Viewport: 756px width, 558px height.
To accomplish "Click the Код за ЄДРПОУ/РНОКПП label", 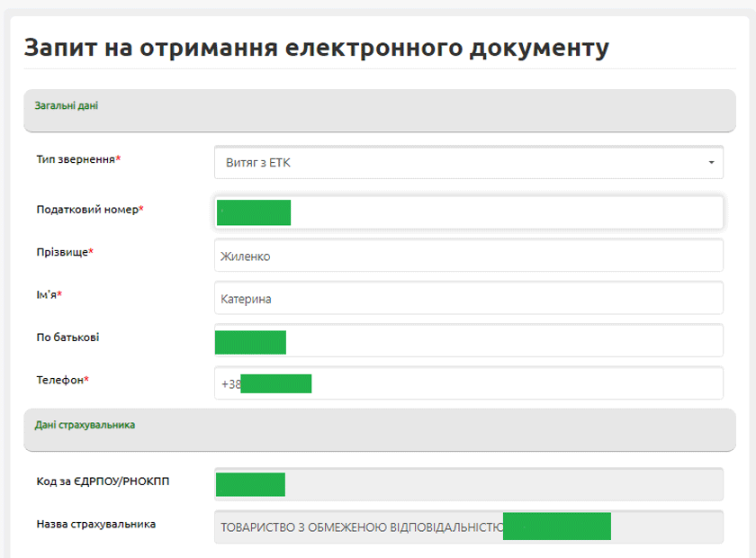I will (x=103, y=481).
